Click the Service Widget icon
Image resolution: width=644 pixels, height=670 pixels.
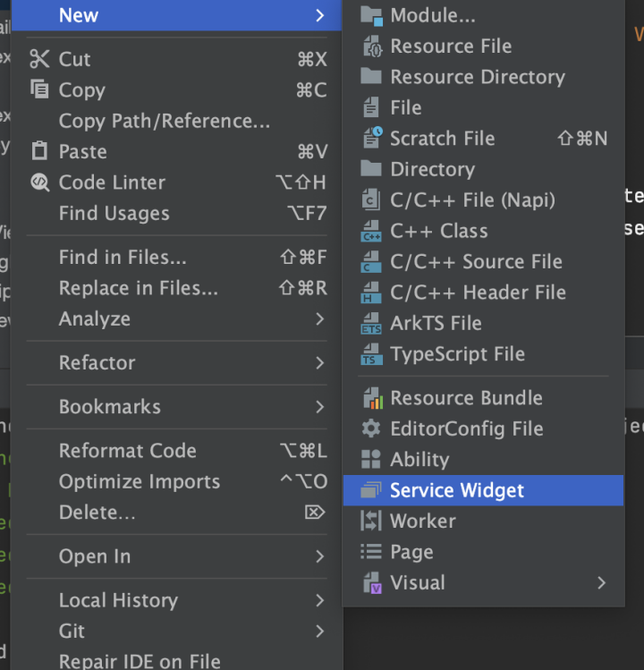coord(370,490)
